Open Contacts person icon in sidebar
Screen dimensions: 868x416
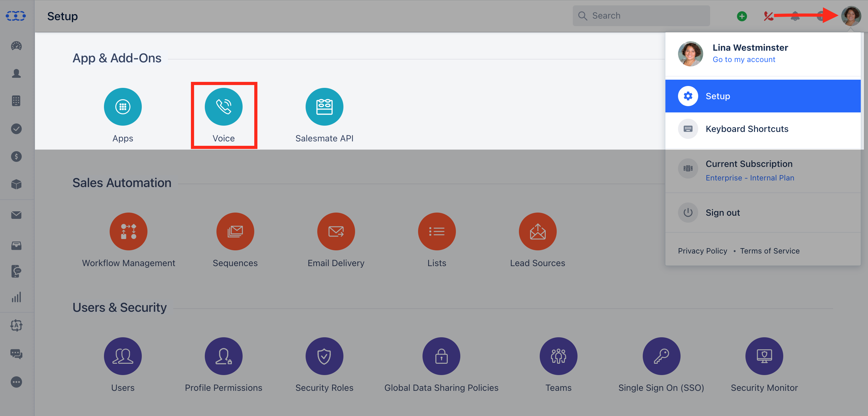coord(16,73)
